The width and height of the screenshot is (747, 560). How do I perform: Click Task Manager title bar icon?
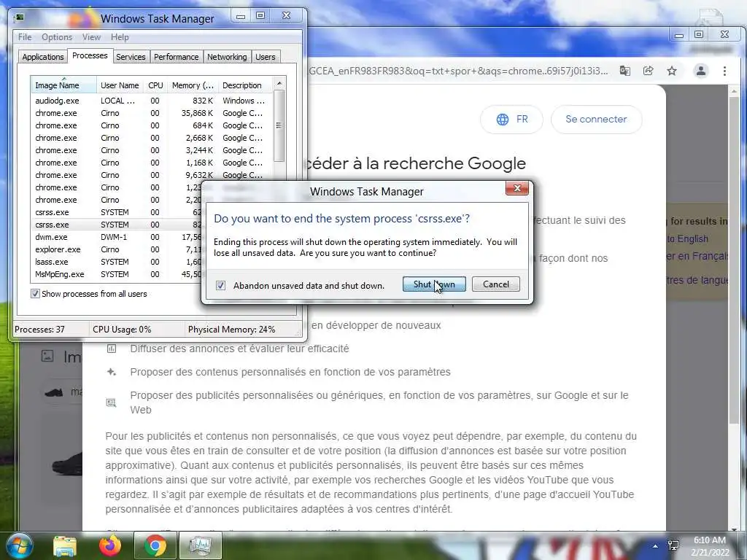click(20, 18)
